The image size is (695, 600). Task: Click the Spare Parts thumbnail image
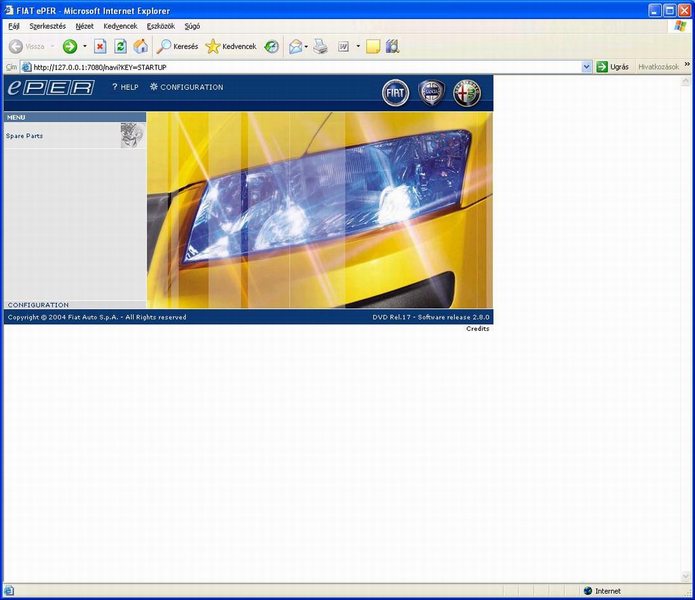133,136
